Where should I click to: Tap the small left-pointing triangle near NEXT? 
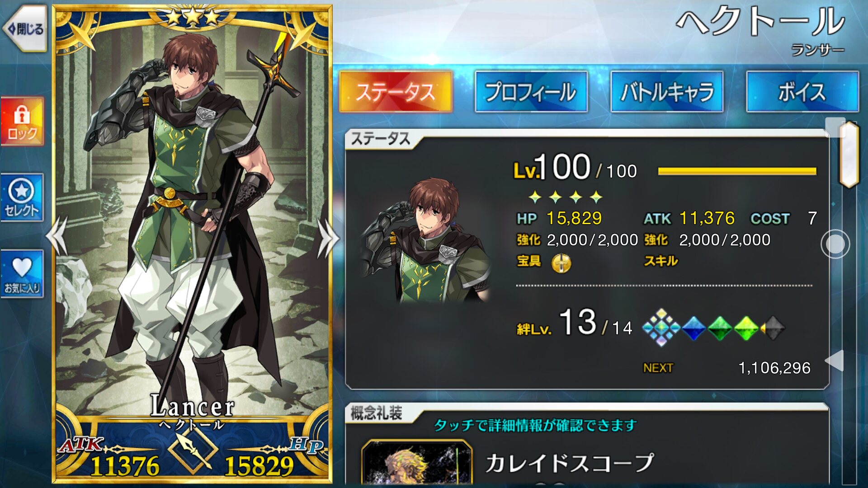coord(835,361)
